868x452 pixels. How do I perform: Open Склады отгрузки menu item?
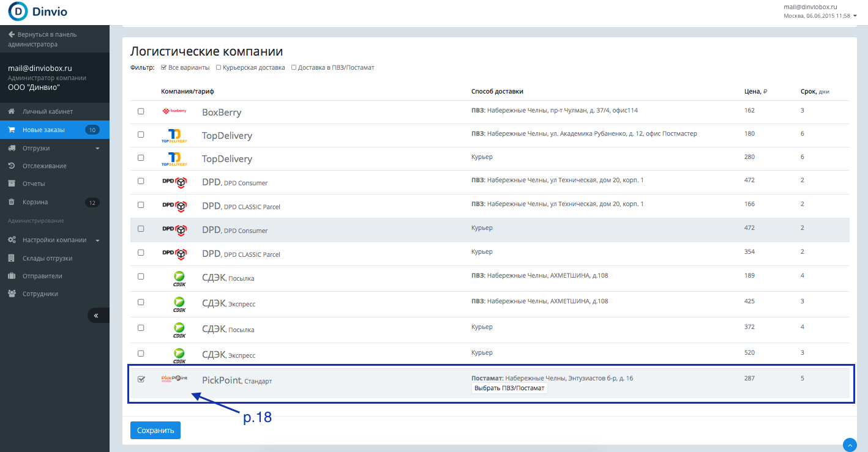[x=54, y=258]
